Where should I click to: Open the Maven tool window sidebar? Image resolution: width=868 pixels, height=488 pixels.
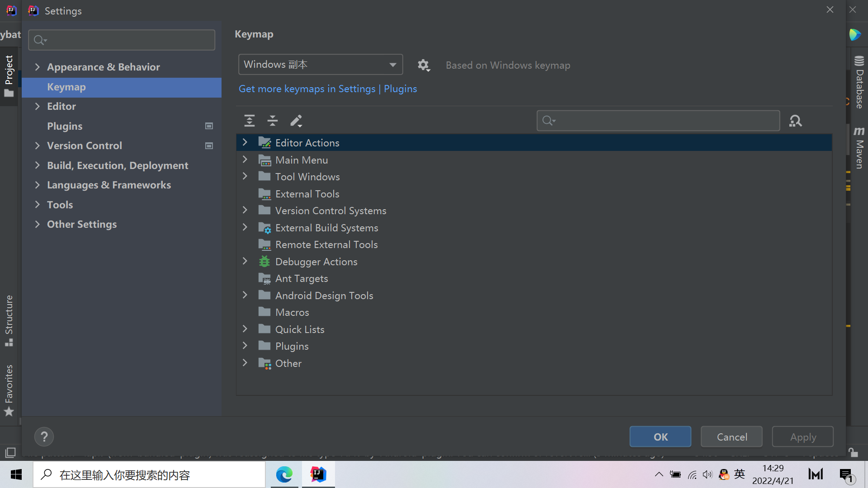tap(859, 147)
